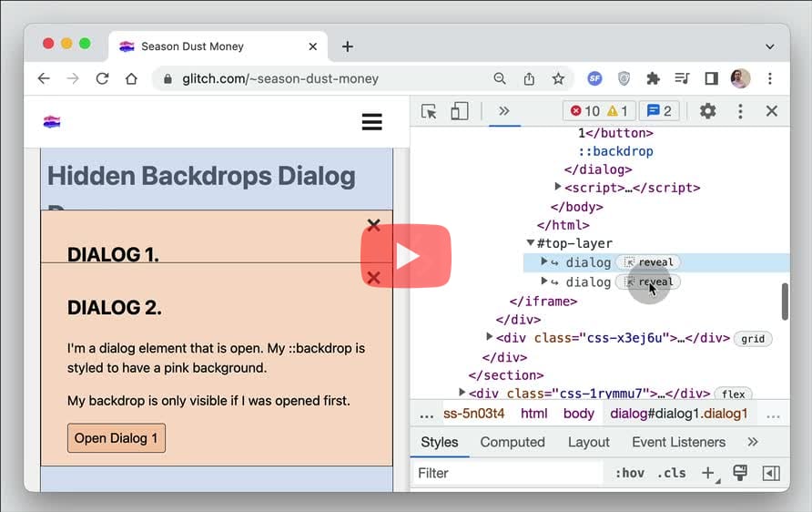Play the video with the red button
This screenshot has height=512, width=812.
pyautogui.click(x=406, y=256)
